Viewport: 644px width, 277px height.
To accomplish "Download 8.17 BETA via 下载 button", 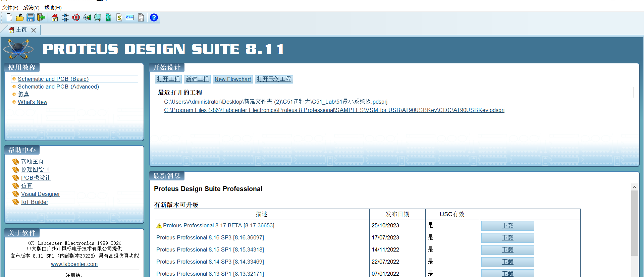I will point(507,226).
